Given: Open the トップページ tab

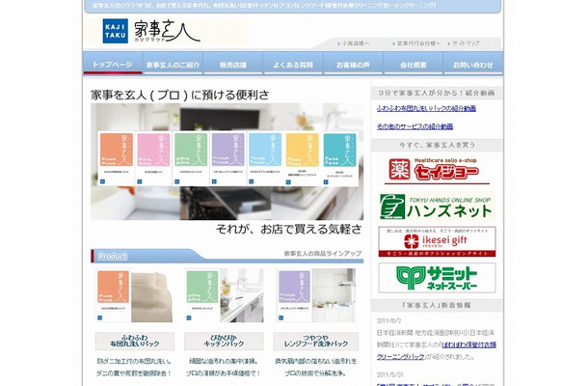Looking at the screenshot, I should point(113,65).
